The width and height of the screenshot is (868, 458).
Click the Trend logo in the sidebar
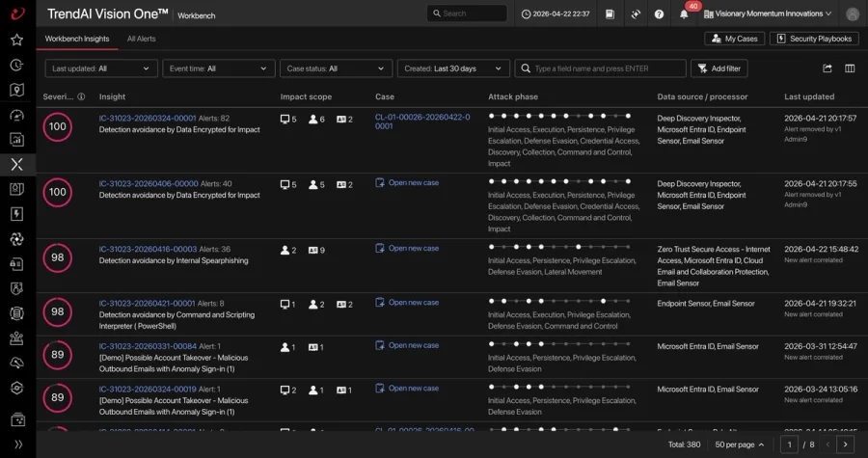coord(17,13)
